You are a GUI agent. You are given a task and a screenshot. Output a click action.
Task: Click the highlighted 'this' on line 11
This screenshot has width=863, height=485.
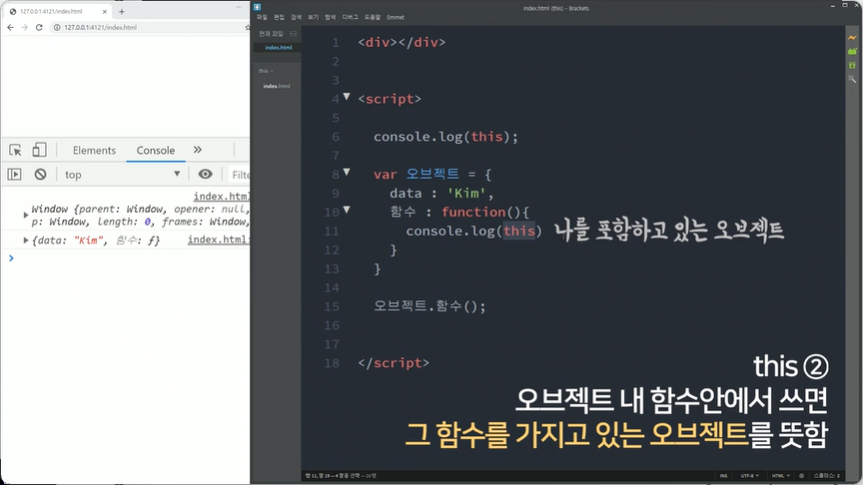pos(519,231)
